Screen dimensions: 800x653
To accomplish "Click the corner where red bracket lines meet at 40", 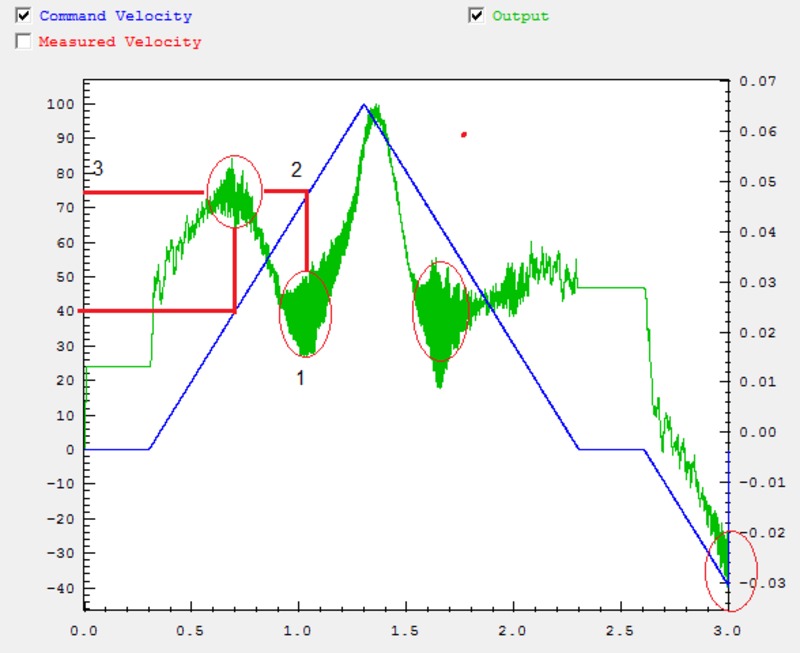I will click(x=235, y=311).
